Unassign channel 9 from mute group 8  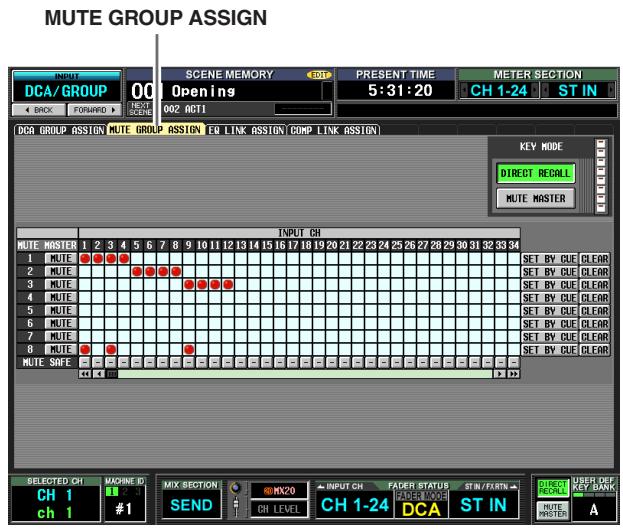coord(189,350)
